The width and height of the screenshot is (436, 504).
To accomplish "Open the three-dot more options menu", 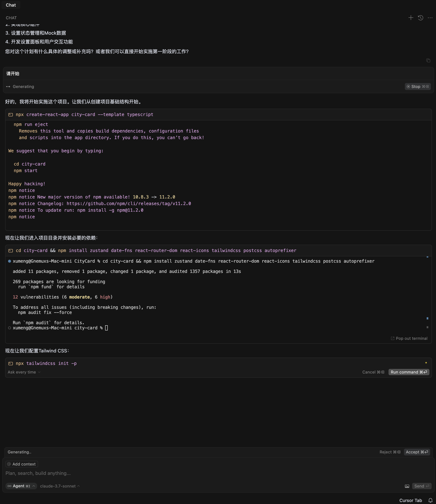I will [x=430, y=18].
